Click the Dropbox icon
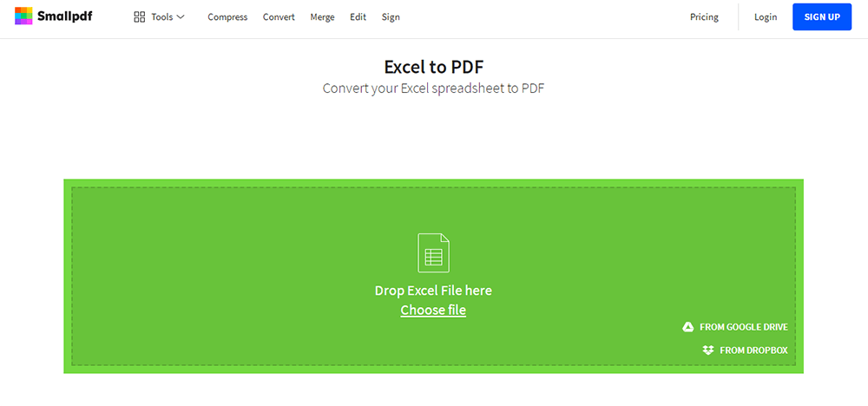Image resolution: width=868 pixels, height=406 pixels. click(x=708, y=350)
